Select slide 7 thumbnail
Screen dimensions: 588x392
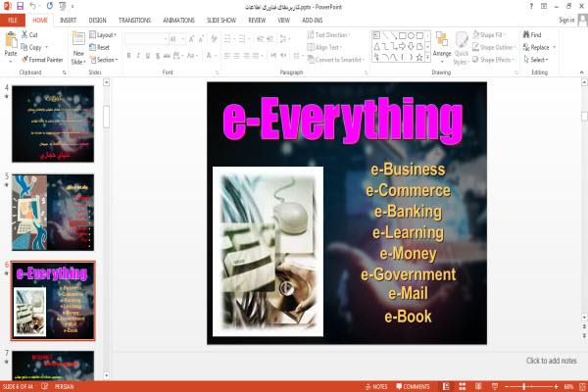pos(53,366)
